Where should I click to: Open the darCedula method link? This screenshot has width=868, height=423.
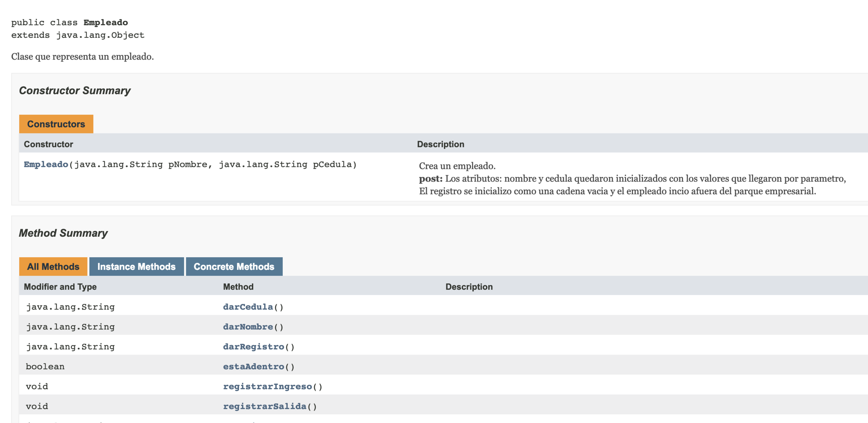click(x=248, y=307)
